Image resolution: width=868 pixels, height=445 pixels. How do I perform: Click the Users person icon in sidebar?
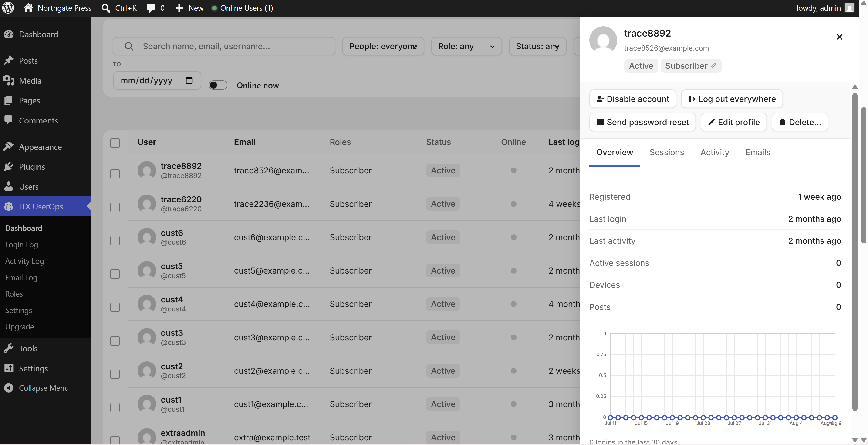point(9,186)
